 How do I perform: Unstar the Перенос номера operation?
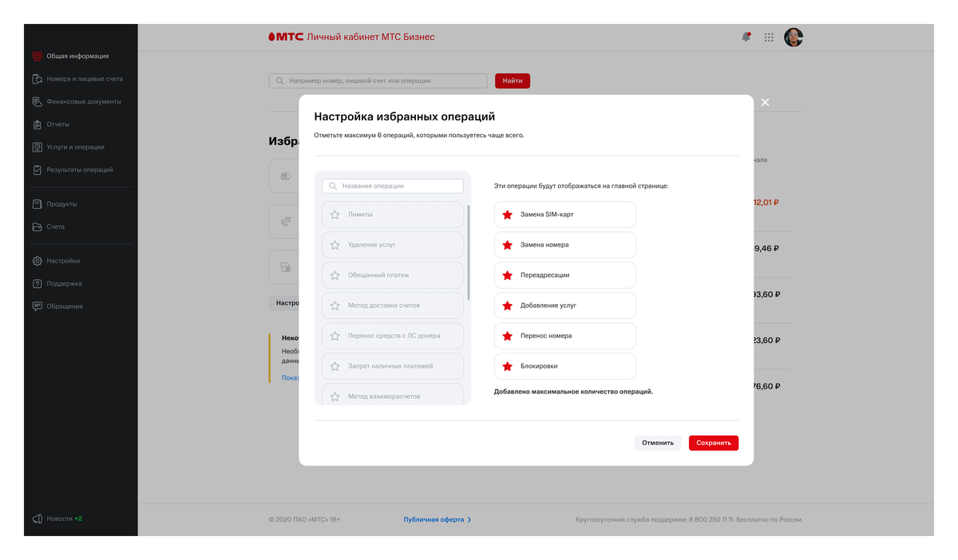pos(507,336)
